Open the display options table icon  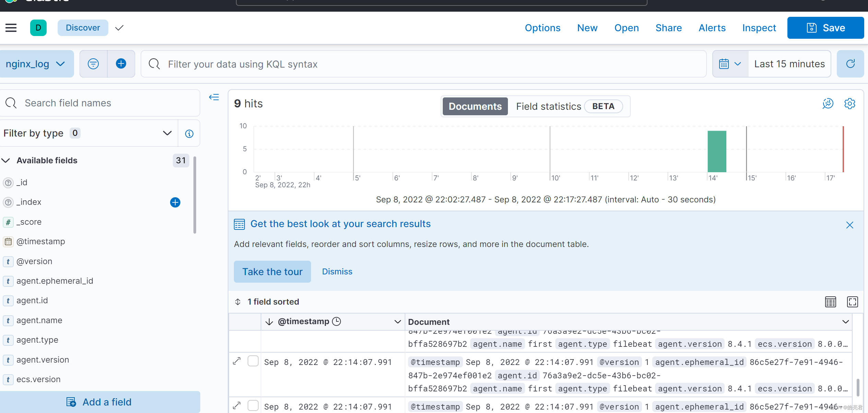(x=831, y=302)
